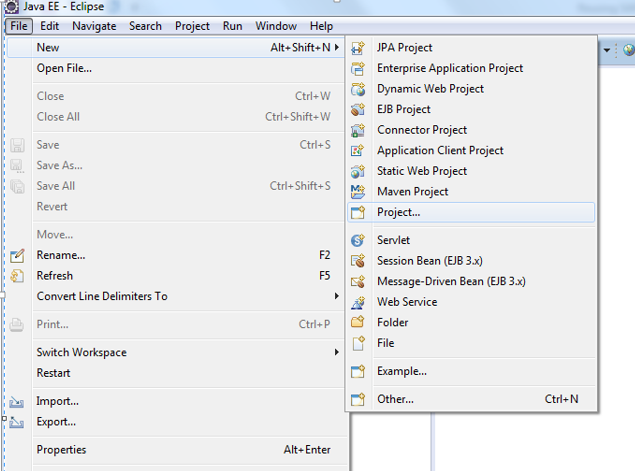Select Export... menu entry

[x=175, y=422]
